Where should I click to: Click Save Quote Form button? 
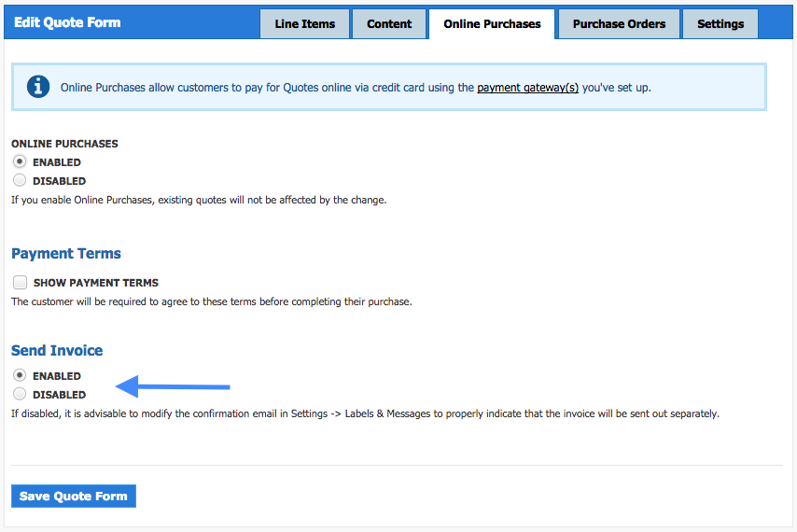74,496
